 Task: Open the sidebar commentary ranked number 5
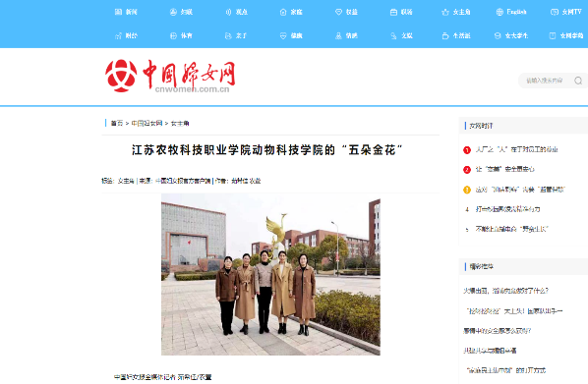click(x=512, y=229)
